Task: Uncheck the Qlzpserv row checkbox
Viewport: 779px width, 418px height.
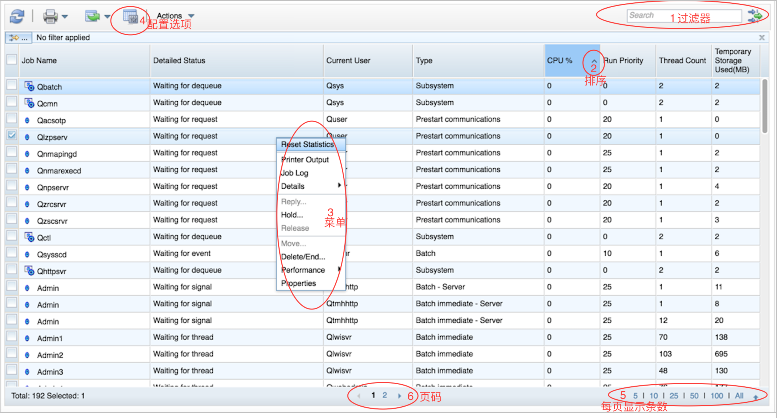Action: [11, 134]
